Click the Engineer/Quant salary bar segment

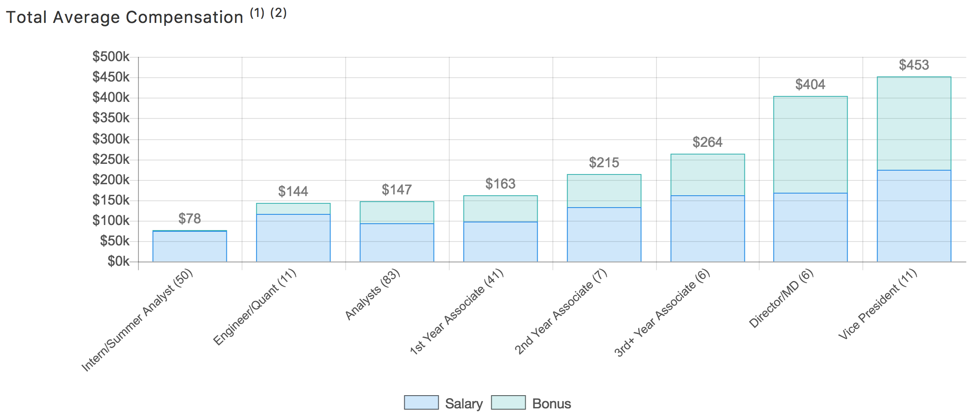pos(293,238)
